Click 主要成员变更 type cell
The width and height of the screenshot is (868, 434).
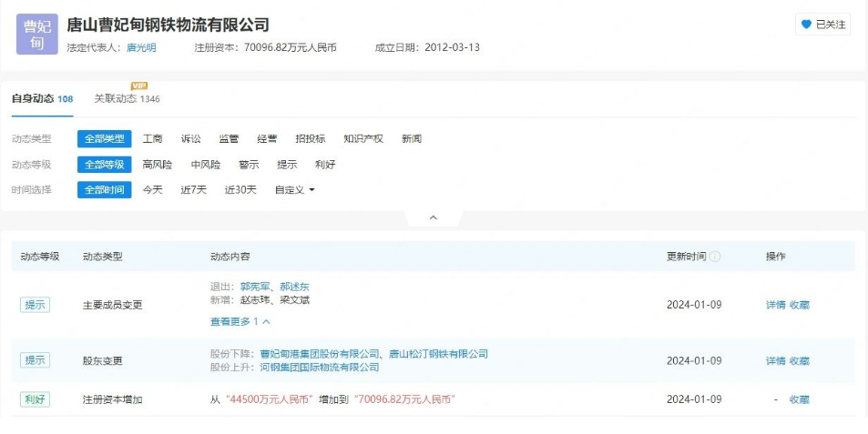pos(112,305)
